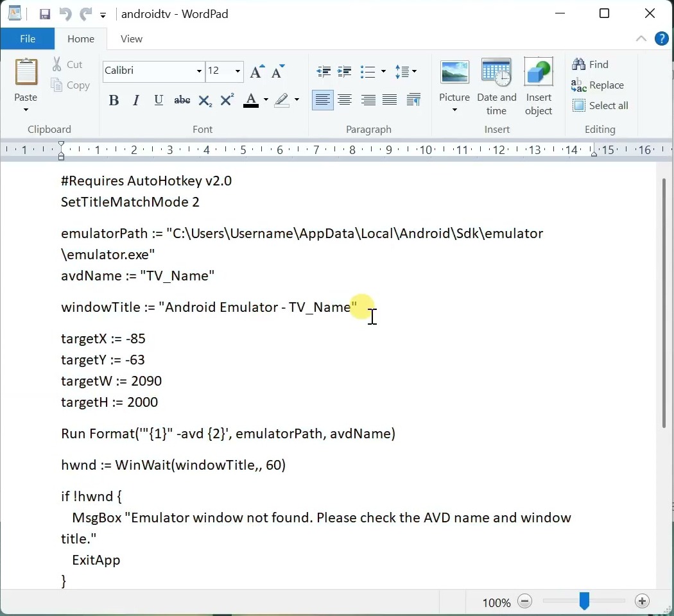Screen dimensions: 674x616
Task: Click Copy in Clipboard group
Action: pos(71,85)
